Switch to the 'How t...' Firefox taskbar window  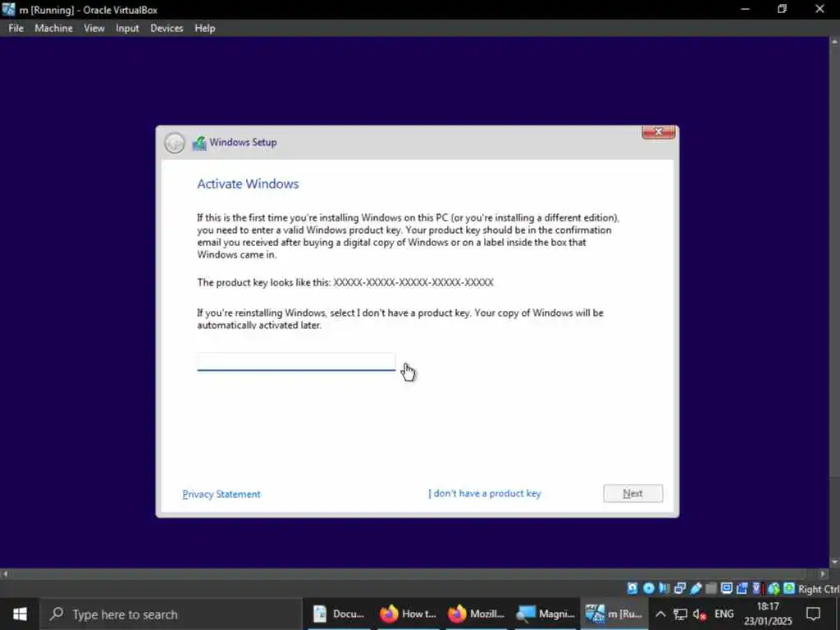409,614
